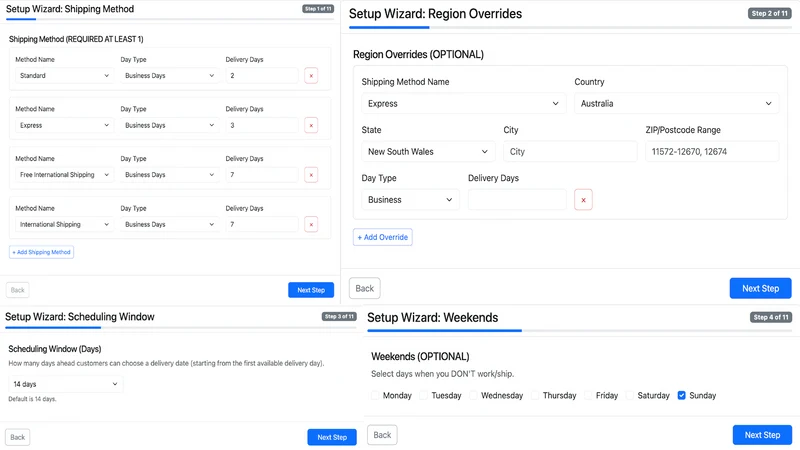Image resolution: width=800 pixels, height=450 pixels.
Task: Click empty Delivery Days field in Region Overrides
Action: [517, 200]
